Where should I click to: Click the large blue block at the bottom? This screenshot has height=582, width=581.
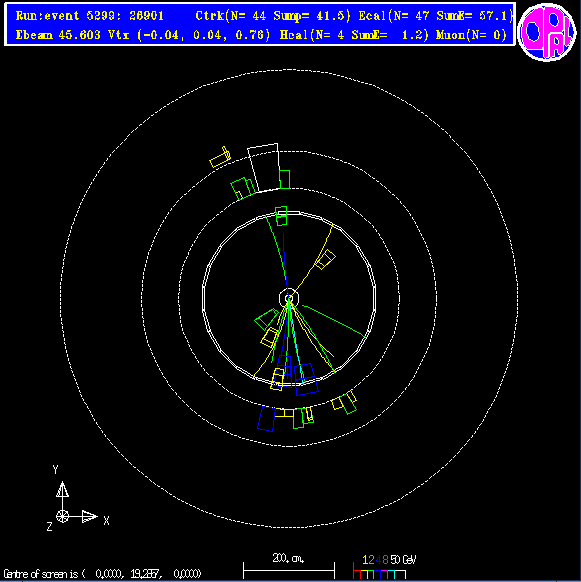(x=267, y=418)
